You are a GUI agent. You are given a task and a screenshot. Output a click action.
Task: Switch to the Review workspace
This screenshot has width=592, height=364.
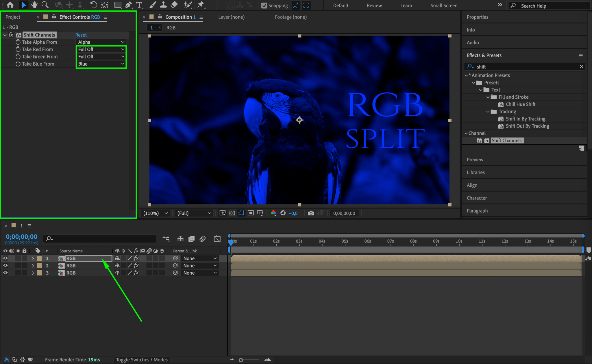pos(374,5)
